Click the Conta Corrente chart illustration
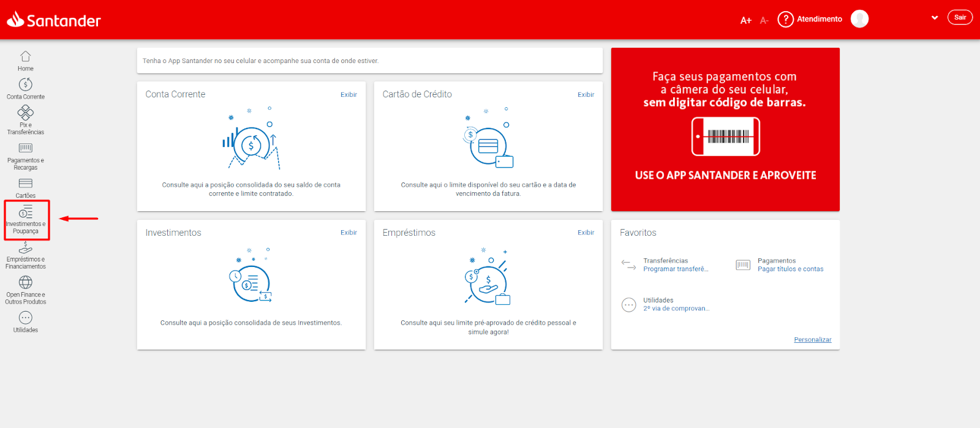The image size is (980, 428). point(251,138)
